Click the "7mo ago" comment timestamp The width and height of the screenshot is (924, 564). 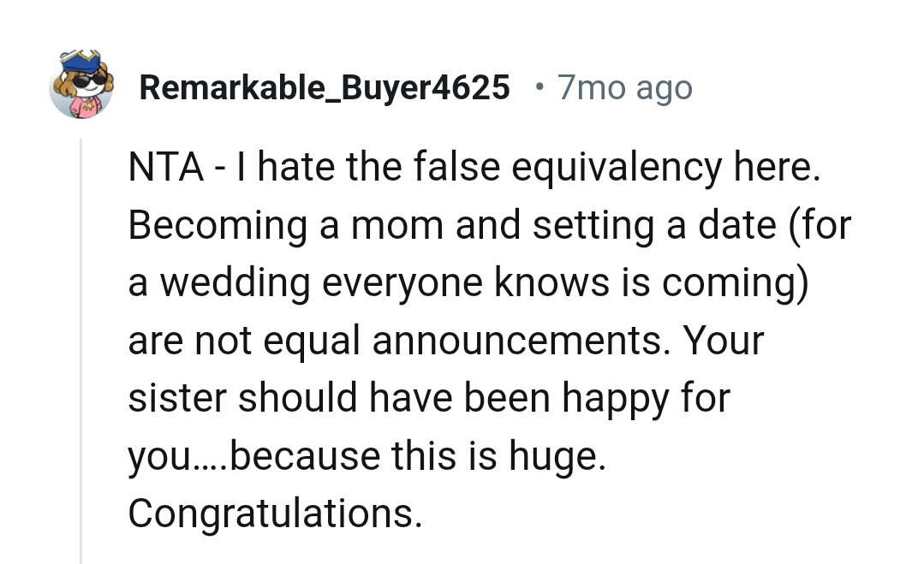624,87
